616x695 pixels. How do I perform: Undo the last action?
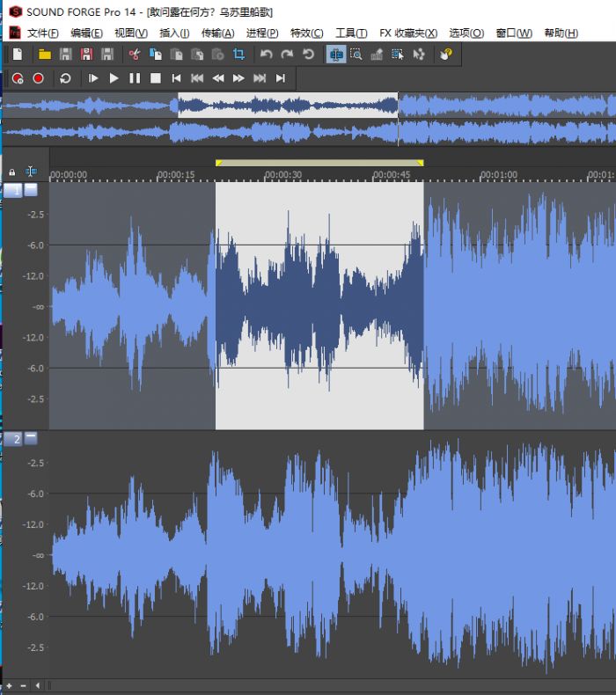(x=266, y=55)
